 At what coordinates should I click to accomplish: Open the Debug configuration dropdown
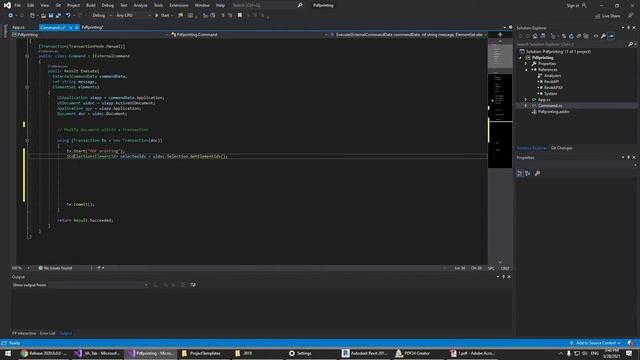102,16
